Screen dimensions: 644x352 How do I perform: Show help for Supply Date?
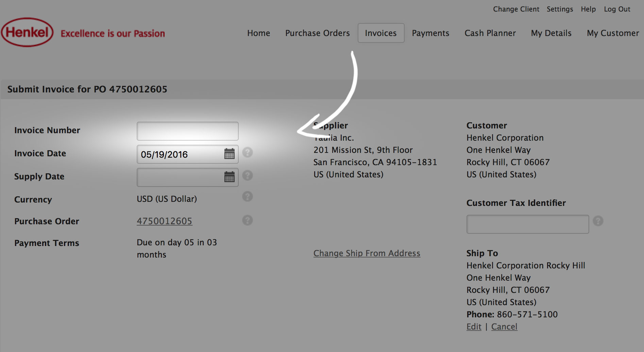[x=248, y=175]
